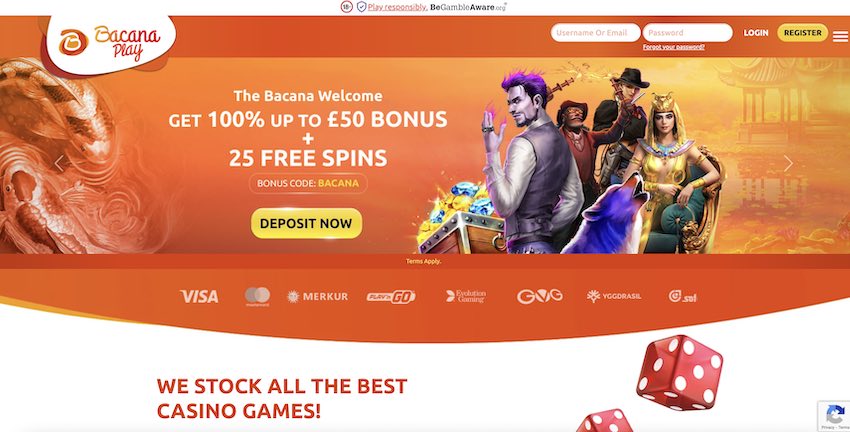The height and width of the screenshot is (432, 850).
Task: Focus the Username Or Email field
Action: [595, 33]
